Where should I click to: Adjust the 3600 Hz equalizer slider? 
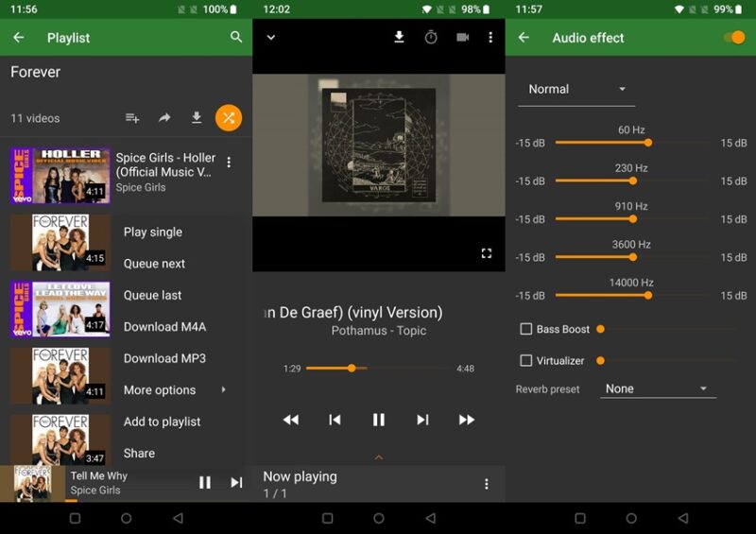click(x=632, y=257)
